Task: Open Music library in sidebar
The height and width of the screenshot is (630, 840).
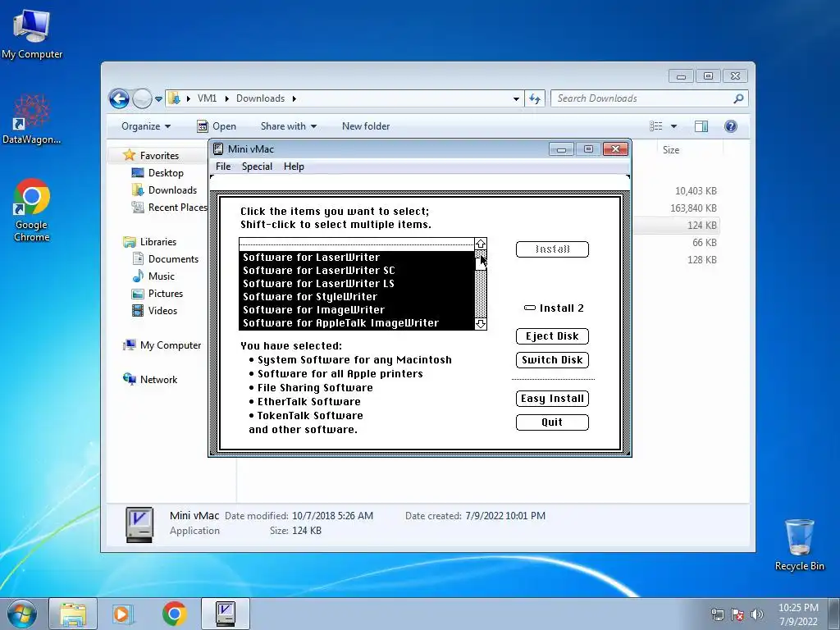Action: tap(153, 276)
